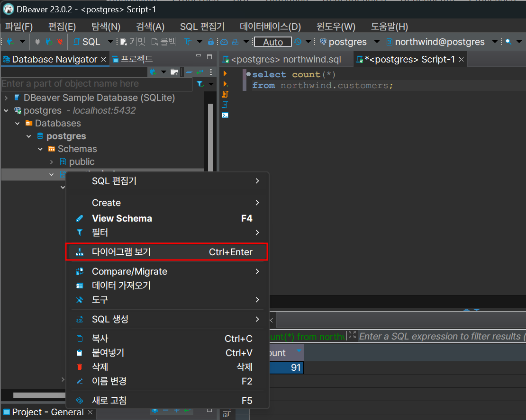Screen dimensions: 526x420
Task: Open the database dashboard gauge icon
Action: click(x=224, y=42)
